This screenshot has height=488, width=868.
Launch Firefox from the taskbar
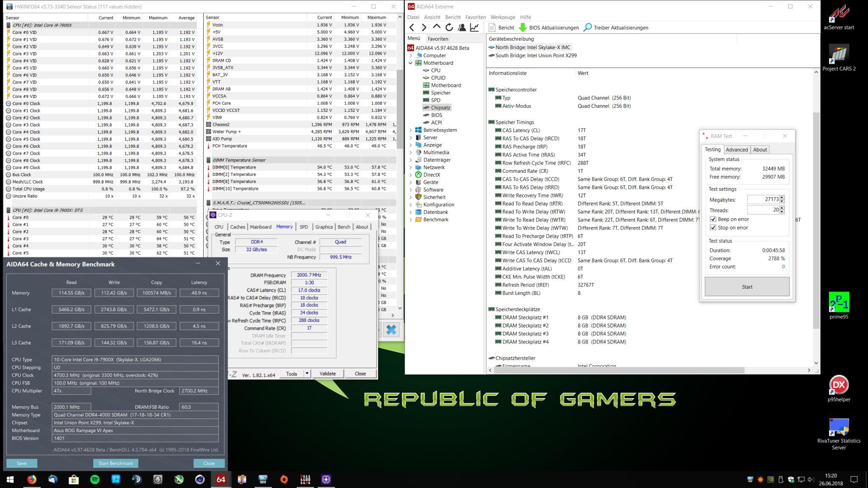[32, 480]
